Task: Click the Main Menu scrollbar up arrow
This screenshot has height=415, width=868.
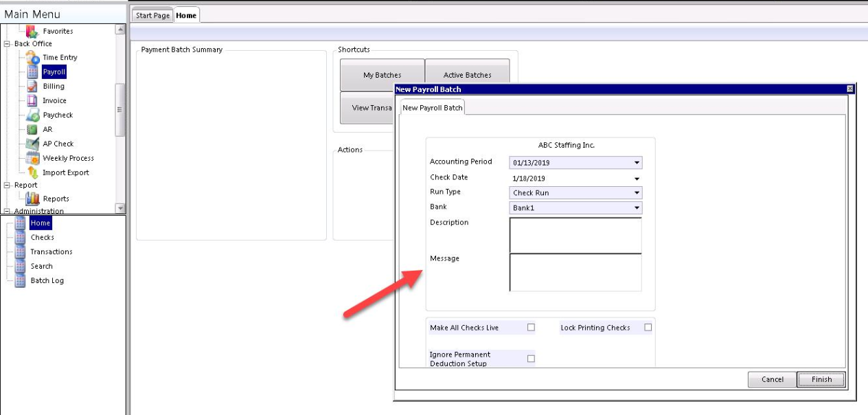Action: (x=120, y=30)
